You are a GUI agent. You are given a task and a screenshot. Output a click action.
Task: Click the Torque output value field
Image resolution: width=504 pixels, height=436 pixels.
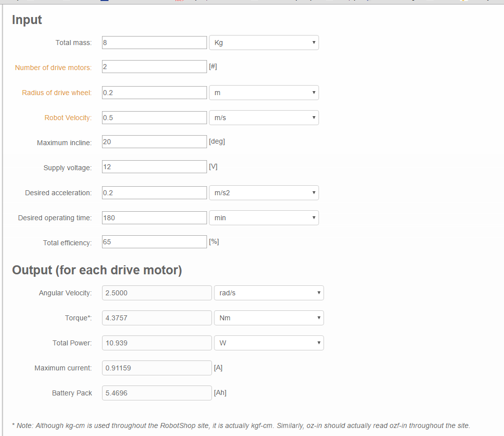(156, 318)
